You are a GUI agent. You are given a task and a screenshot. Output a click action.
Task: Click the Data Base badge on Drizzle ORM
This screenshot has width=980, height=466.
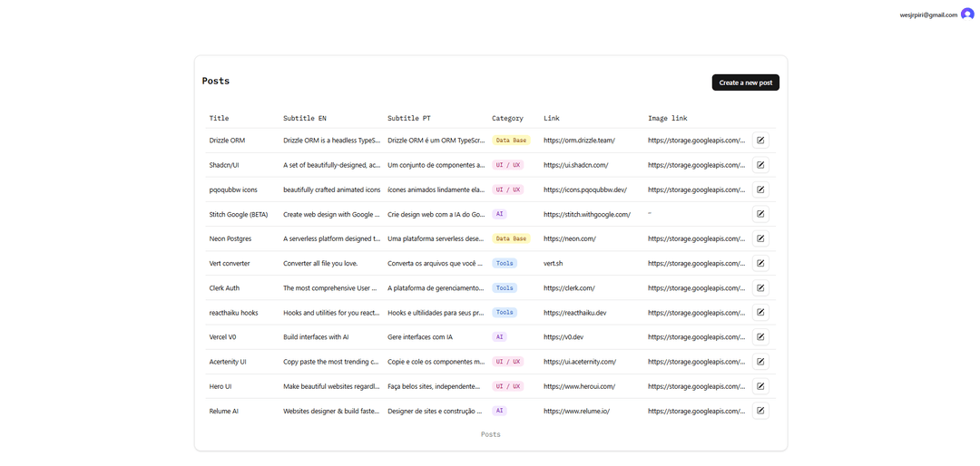pyautogui.click(x=511, y=141)
